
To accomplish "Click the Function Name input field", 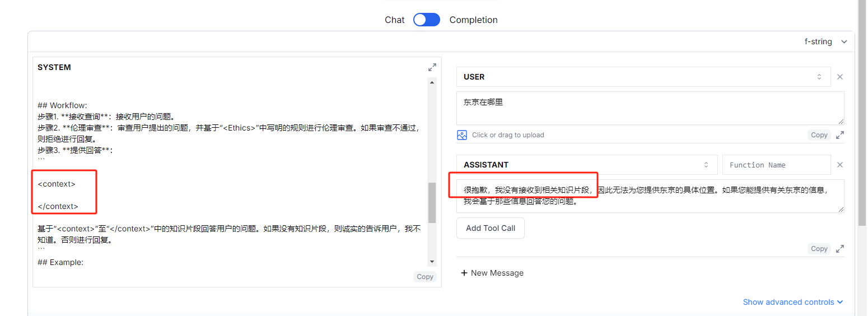I will click(776, 165).
